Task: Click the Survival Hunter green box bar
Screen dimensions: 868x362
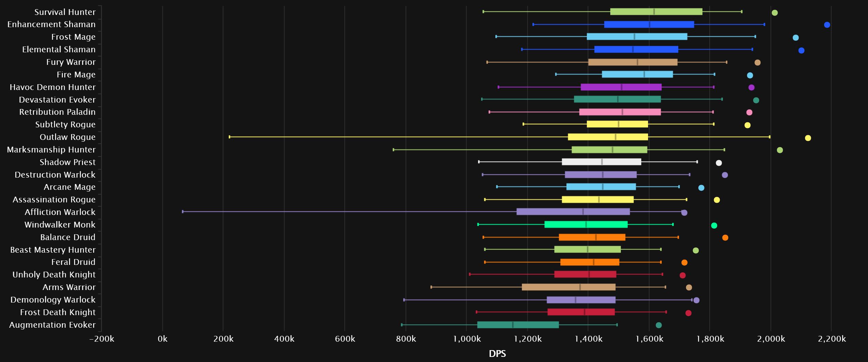Action: 656,12
